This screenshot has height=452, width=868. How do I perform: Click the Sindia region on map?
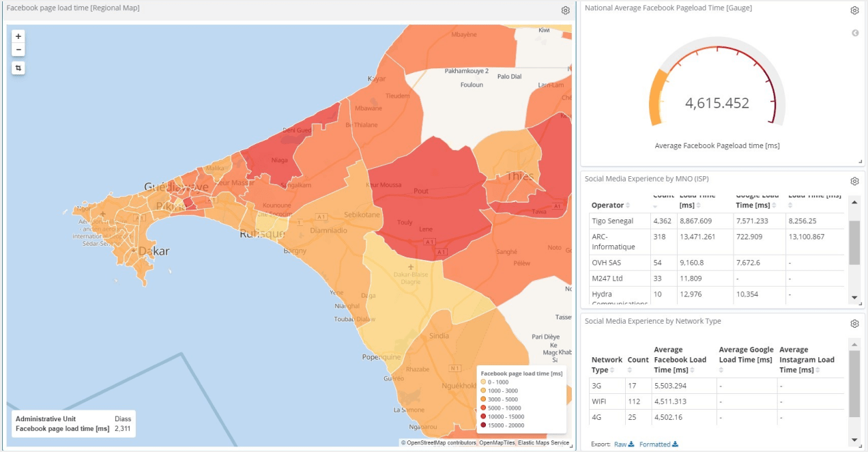[x=439, y=336]
